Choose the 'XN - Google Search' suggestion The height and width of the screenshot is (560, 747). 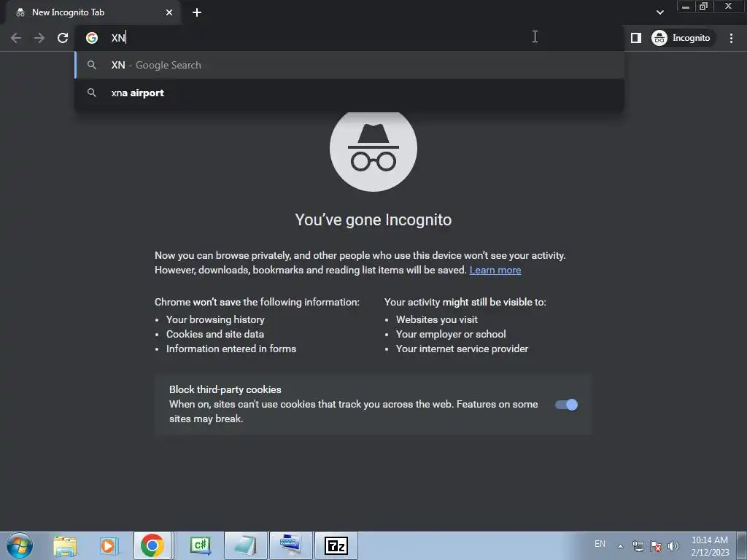349,65
